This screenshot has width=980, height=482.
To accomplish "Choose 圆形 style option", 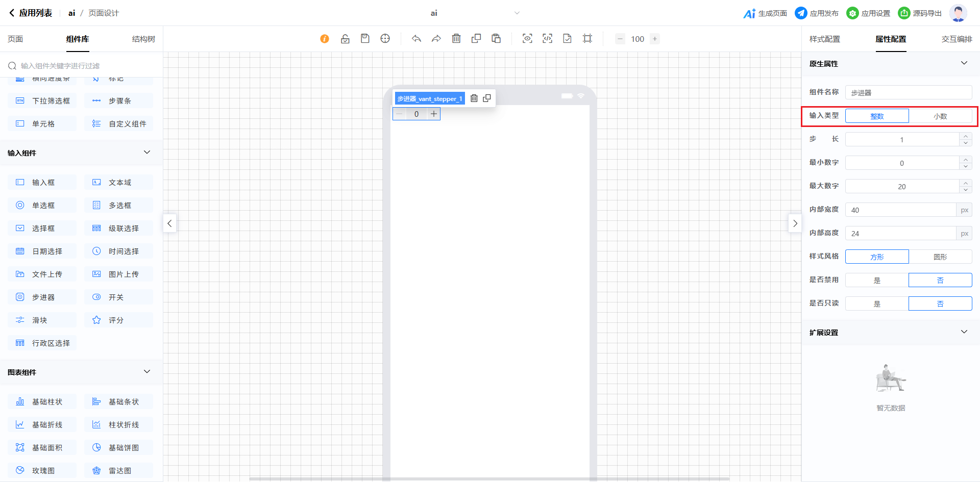I will coord(940,257).
